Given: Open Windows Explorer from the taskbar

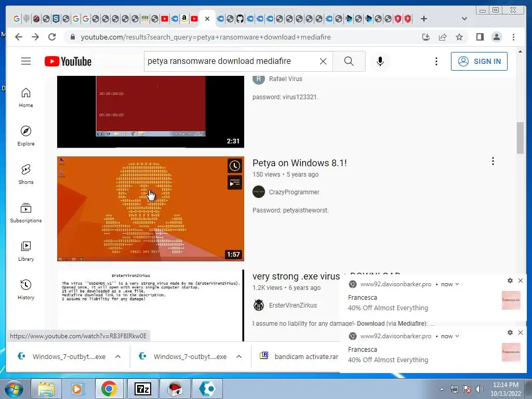Looking at the screenshot, I should [46, 389].
